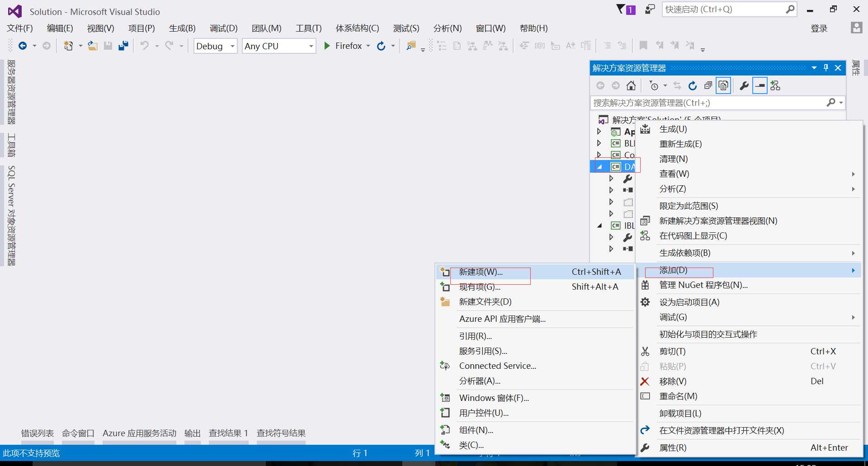Expand the Ap project node in tree

point(599,132)
